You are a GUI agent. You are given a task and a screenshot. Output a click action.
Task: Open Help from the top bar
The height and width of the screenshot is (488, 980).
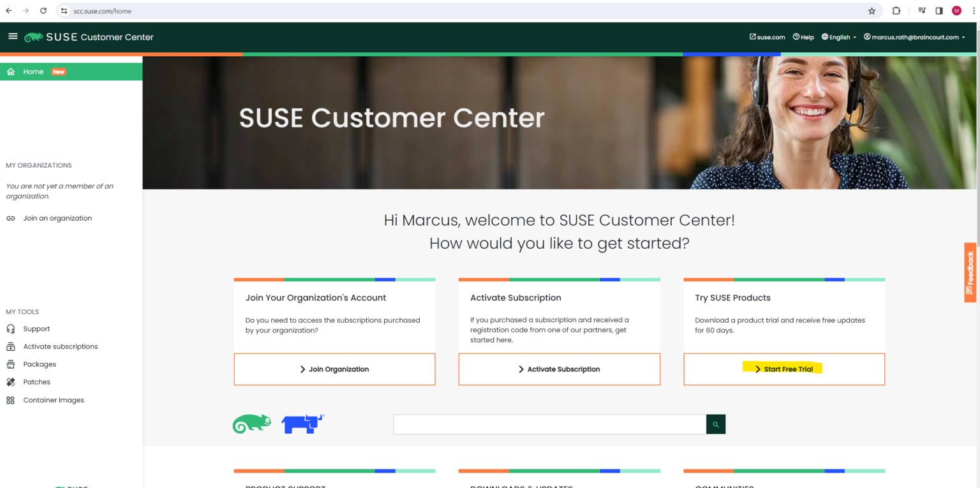[803, 36]
